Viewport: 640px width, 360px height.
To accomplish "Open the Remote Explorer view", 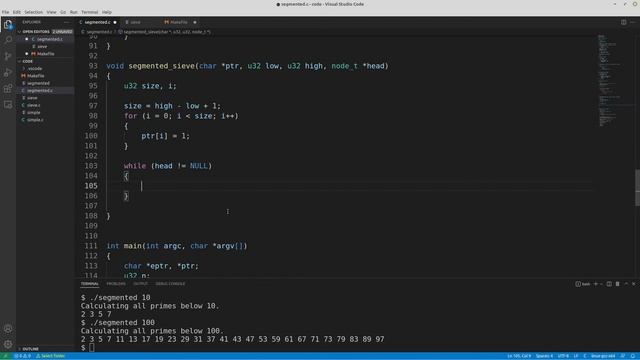I will 8,105.
